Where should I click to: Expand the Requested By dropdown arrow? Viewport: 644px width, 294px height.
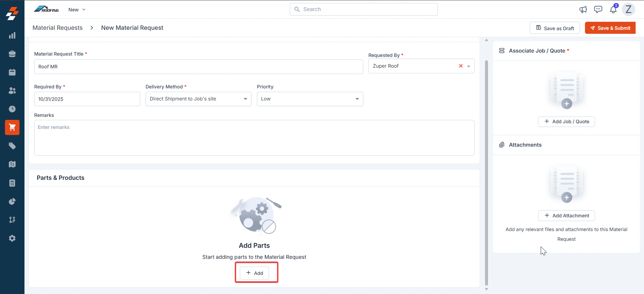469,66
